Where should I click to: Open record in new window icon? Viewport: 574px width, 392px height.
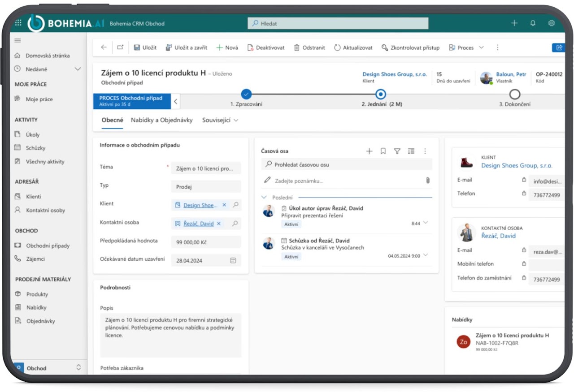pos(120,47)
